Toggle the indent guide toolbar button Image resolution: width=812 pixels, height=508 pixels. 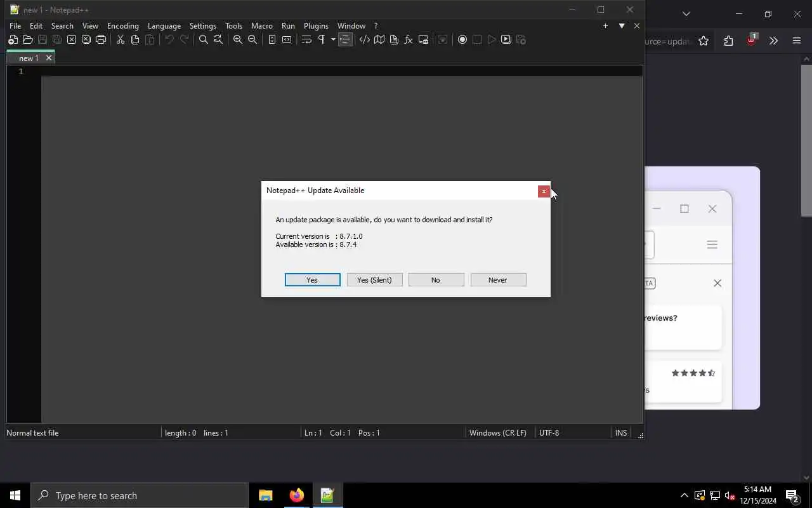click(x=345, y=39)
